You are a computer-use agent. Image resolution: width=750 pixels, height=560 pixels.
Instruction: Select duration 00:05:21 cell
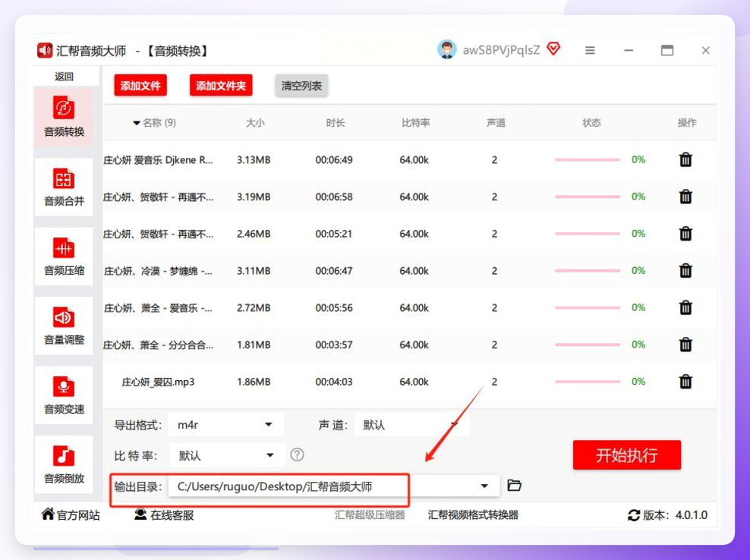coord(334,234)
